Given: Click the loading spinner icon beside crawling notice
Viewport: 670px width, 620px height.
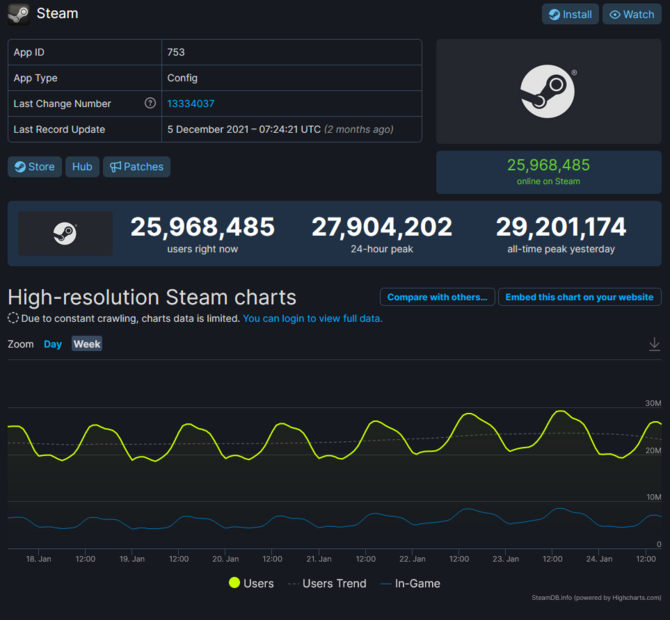Looking at the screenshot, I should click(x=13, y=318).
